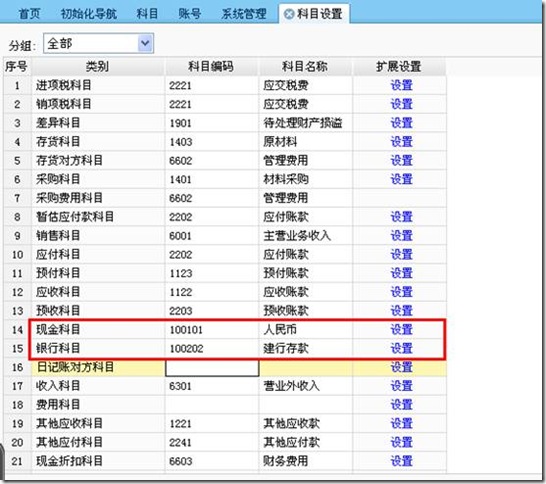Click empty 科目编码 field in row 16

pyautogui.click(x=212, y=368)
